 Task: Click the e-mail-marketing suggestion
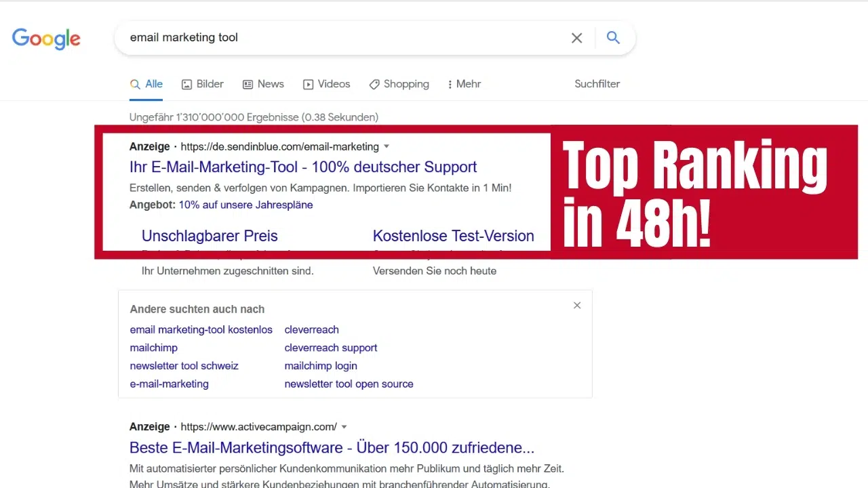[x=170, y=384]
